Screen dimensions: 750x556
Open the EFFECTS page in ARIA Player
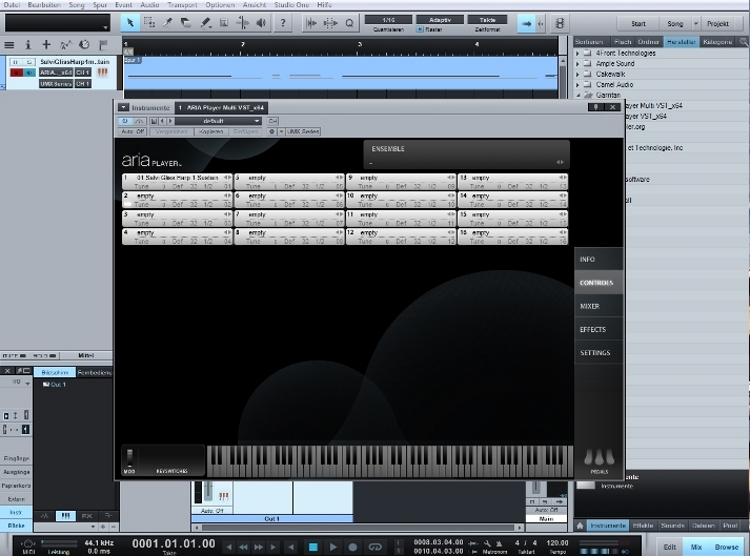coord(598,330)
